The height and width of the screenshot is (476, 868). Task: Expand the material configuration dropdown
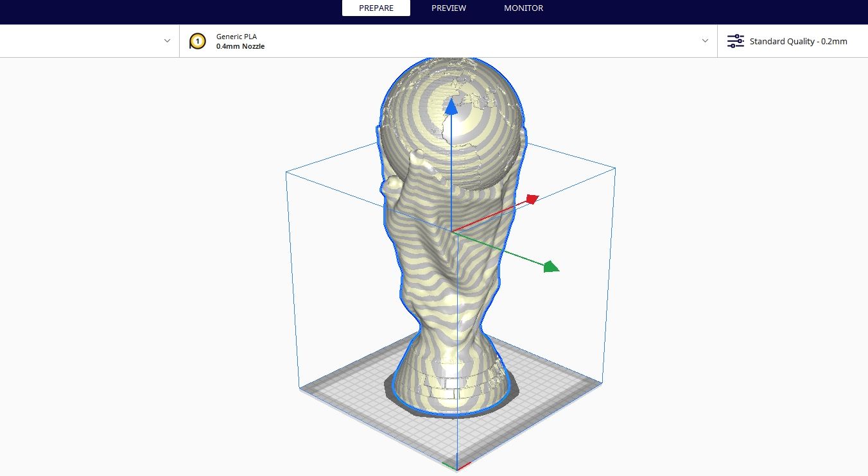click(705, 40)
